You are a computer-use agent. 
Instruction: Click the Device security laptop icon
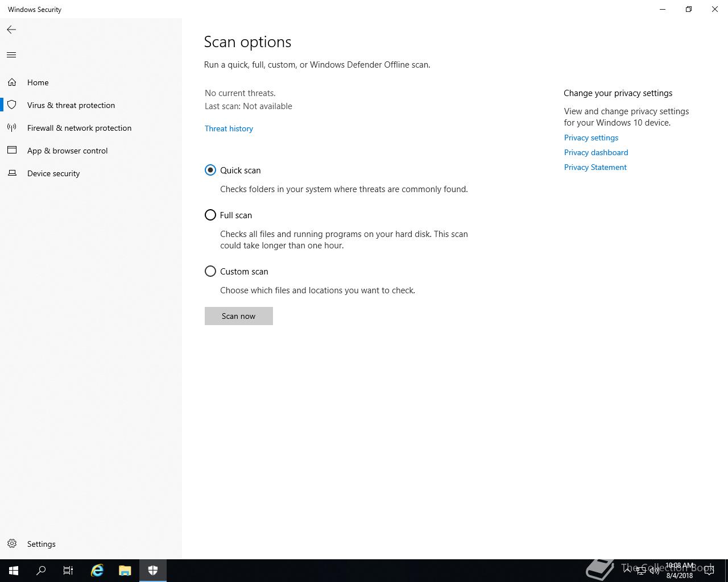12,173
